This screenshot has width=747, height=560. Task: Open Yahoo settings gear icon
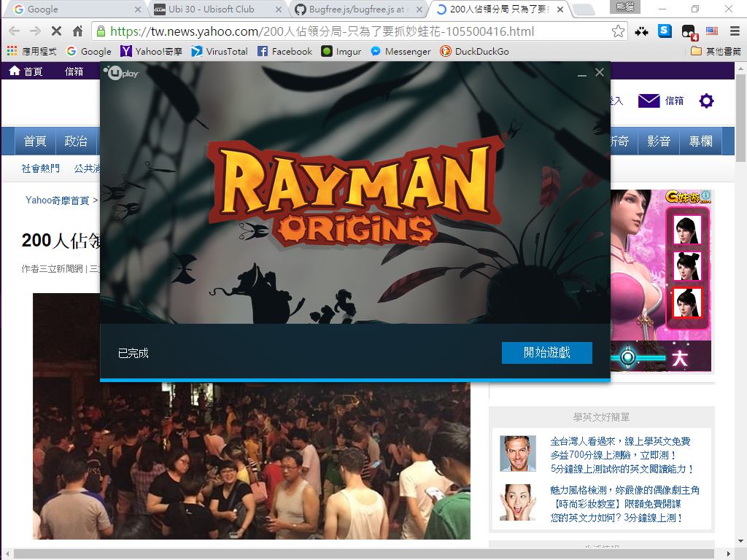coord(706,101)
